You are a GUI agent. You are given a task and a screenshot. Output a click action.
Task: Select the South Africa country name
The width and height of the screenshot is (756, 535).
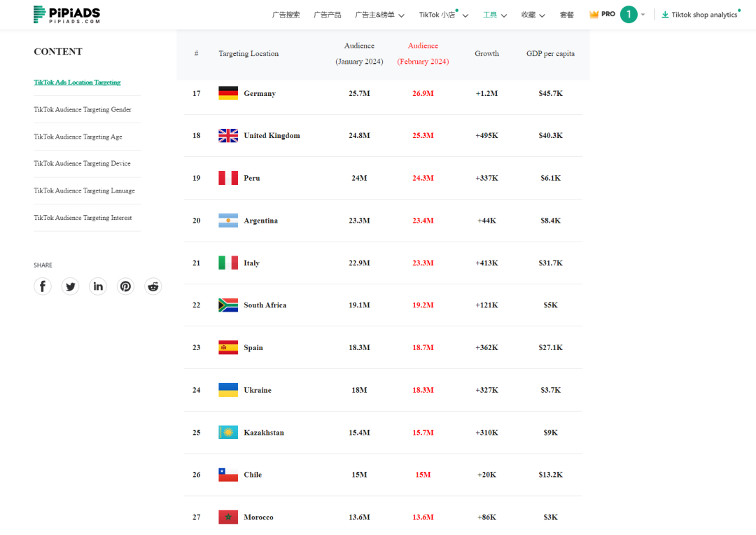tap(265, 305)
